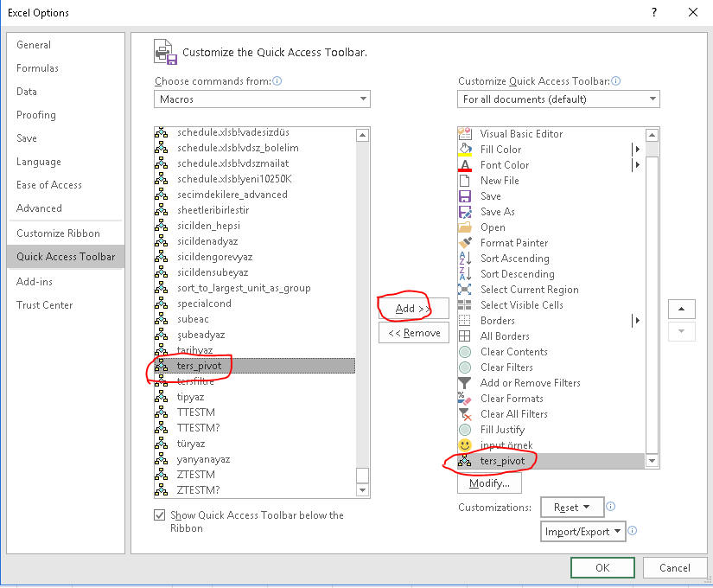Select the schedule.xlsb!vdszmailat macro
Screen dimensions: 713x588
(255, 163)
